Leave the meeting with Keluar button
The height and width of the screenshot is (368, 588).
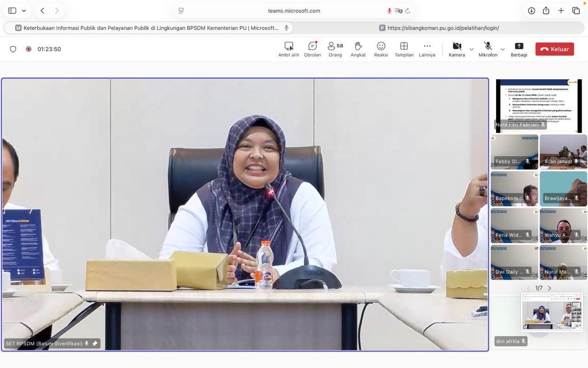coord(554,49)
